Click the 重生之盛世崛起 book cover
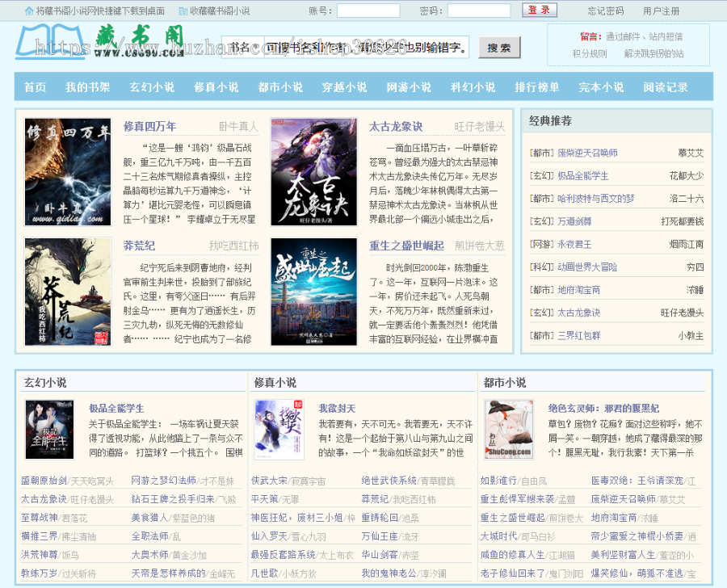The image size is (727, 588). (x=314, y=292)
